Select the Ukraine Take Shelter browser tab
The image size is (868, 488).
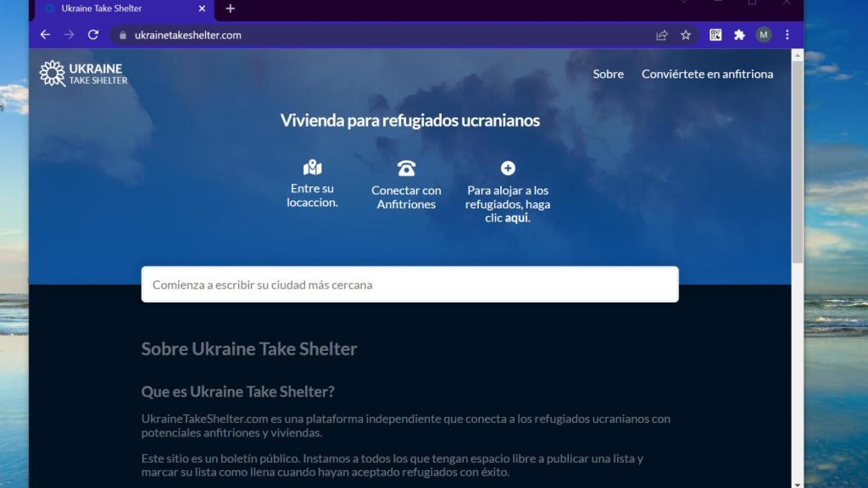pyautogui.click(x=125, y=8)
